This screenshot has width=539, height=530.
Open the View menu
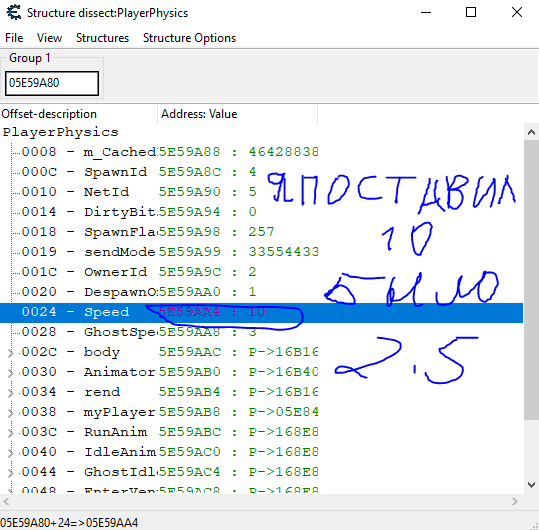(x=50, y=38)
